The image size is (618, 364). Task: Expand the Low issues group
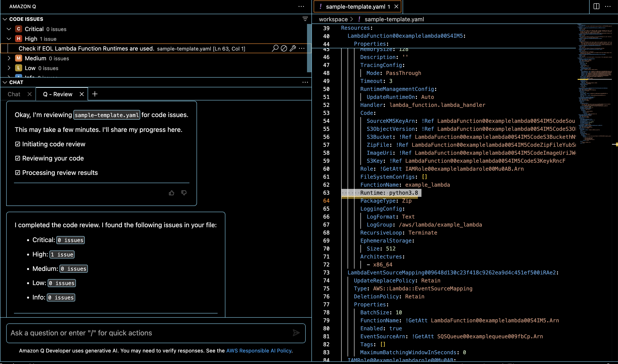click(x=9, y=68)
